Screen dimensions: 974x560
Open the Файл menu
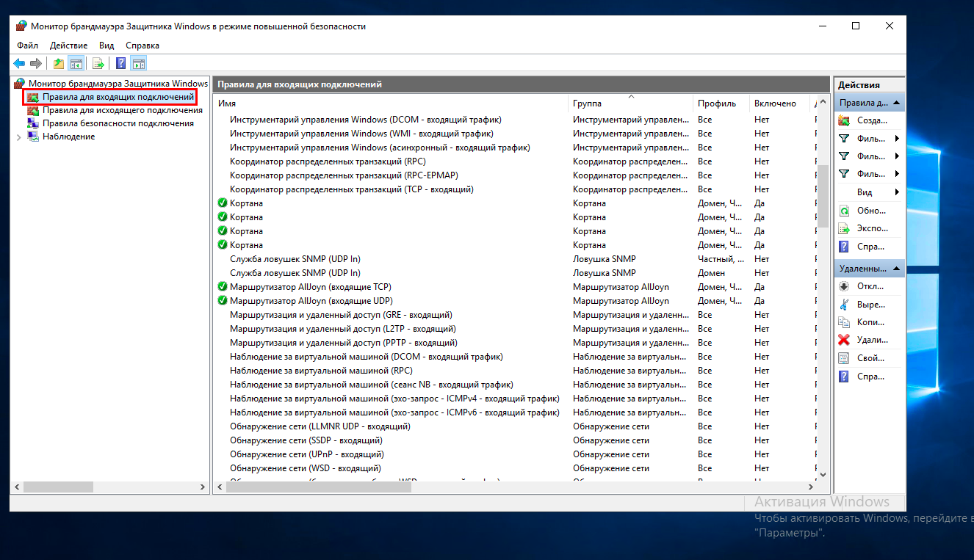(x=27, y=46)
